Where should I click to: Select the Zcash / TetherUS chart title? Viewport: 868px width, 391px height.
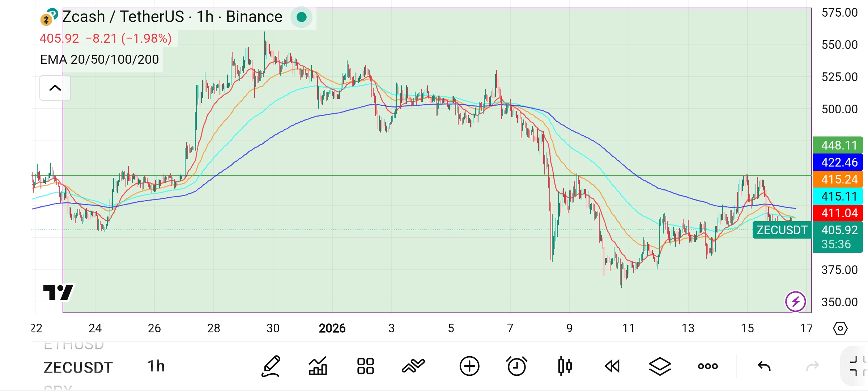pyautogui.click(x=172, y=17)
